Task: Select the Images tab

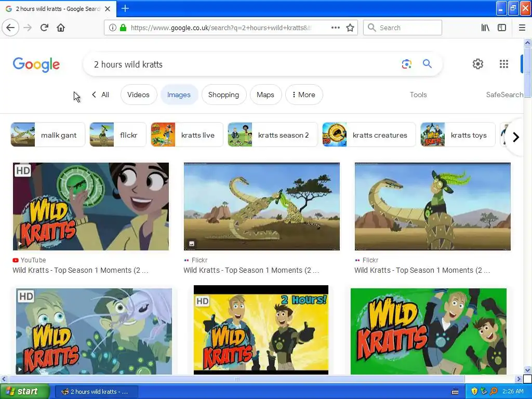Action: click(x=179, y=95)
